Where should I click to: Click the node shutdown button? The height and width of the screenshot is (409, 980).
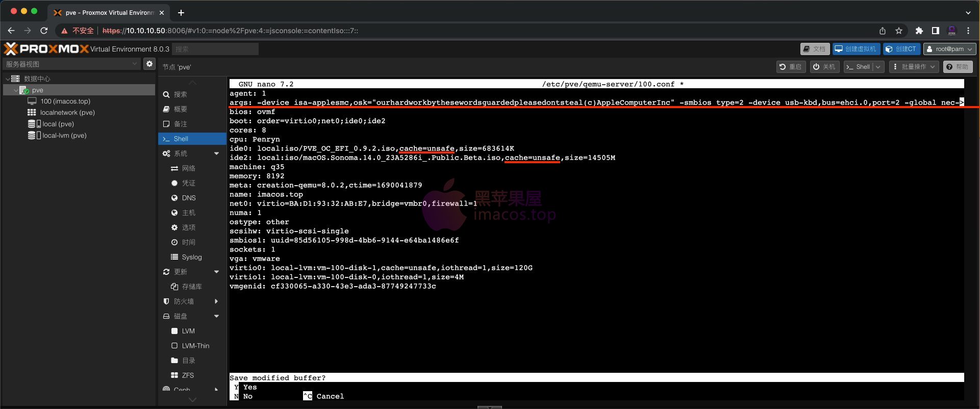click(x=824, y=67)
